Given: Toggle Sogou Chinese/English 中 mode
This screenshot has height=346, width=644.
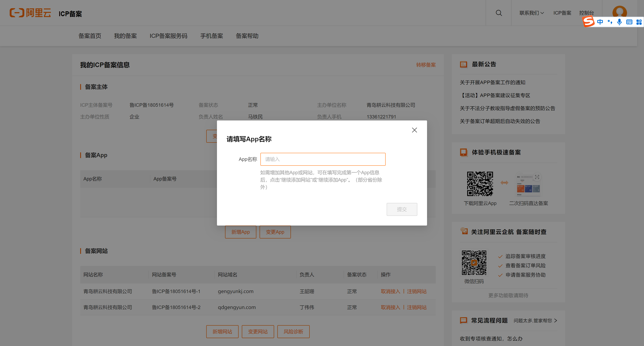Looking at the screenshot, I should (x=600, y=22).
